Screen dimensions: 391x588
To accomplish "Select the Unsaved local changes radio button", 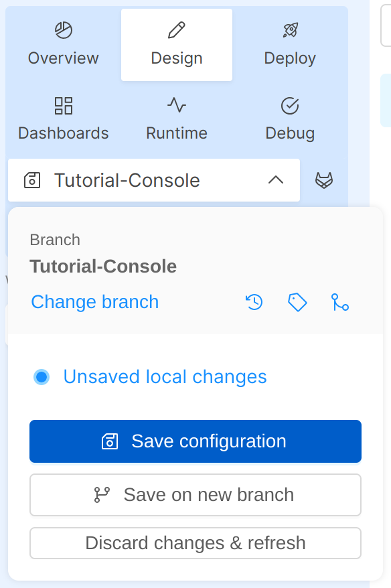I will click(42, 376).
